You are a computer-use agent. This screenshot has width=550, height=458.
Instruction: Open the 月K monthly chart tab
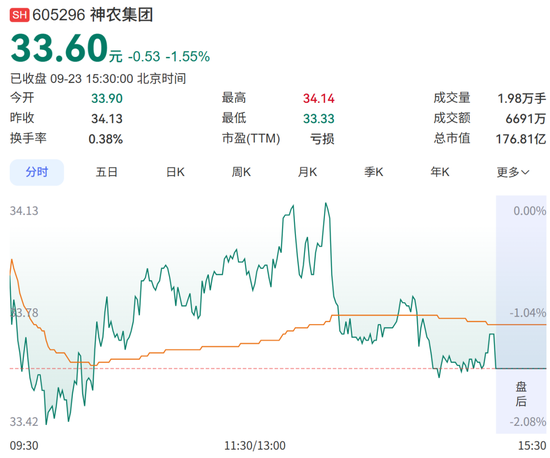(x=308, y=172)
